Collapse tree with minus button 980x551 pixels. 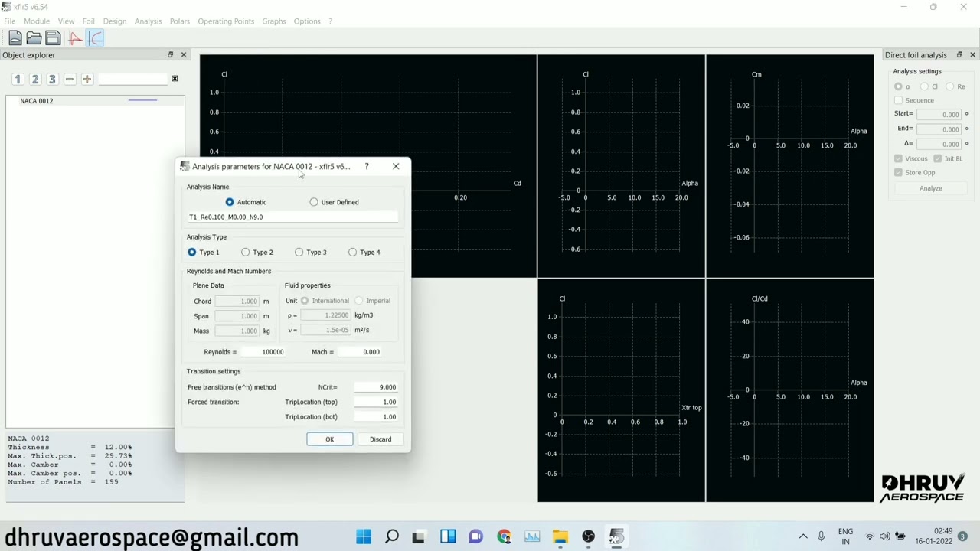point(70,79)
